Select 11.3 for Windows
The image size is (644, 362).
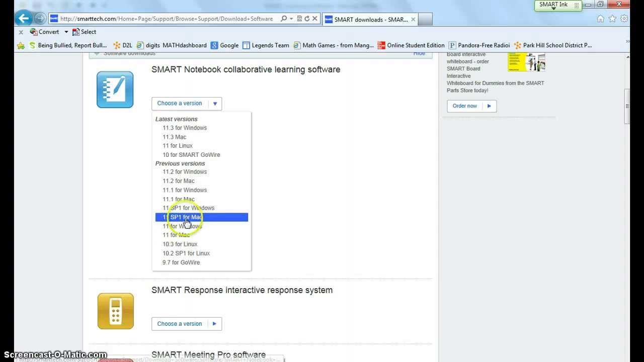(x=185, y=128)
